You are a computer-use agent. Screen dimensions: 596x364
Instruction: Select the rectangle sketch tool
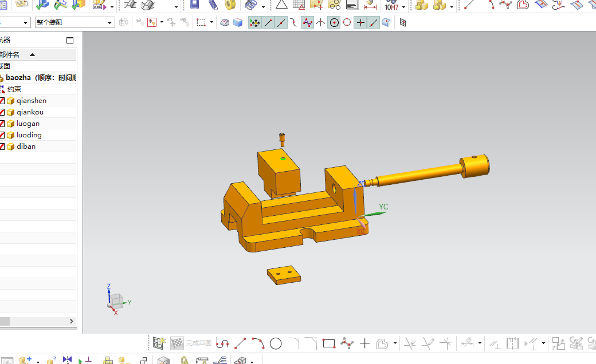[329, 343]
